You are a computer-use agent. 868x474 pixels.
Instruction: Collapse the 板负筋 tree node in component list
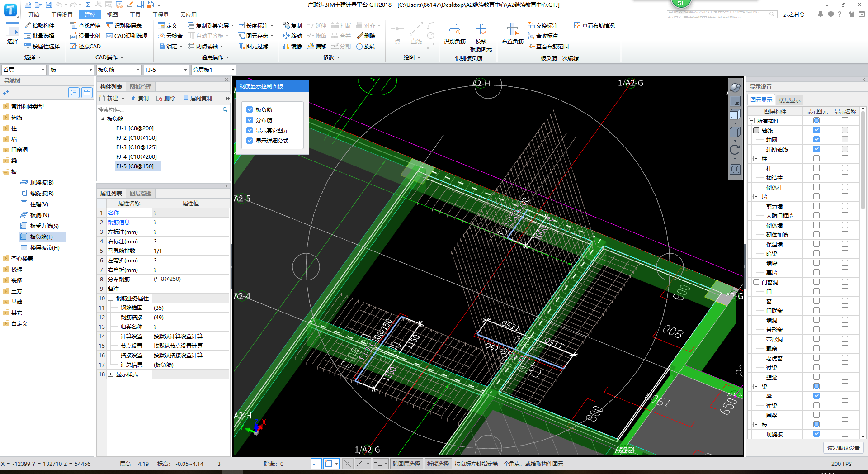pyautogui.click(x=103, y=118)
